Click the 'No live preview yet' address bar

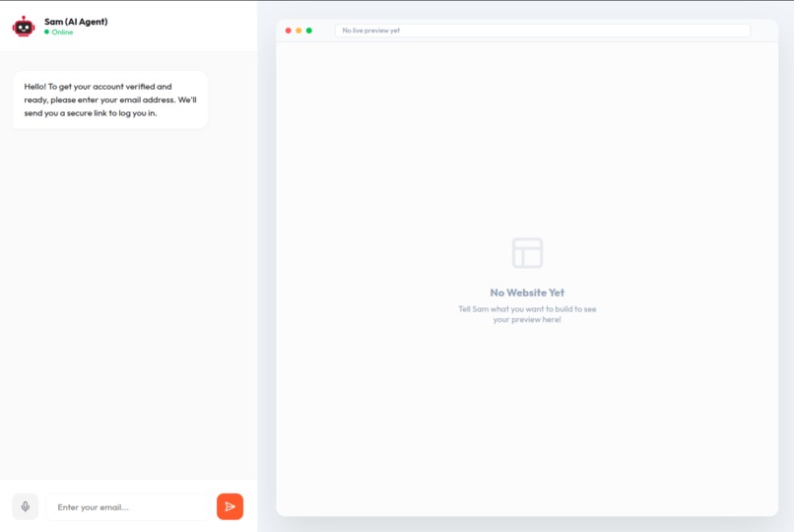[543, 31]
